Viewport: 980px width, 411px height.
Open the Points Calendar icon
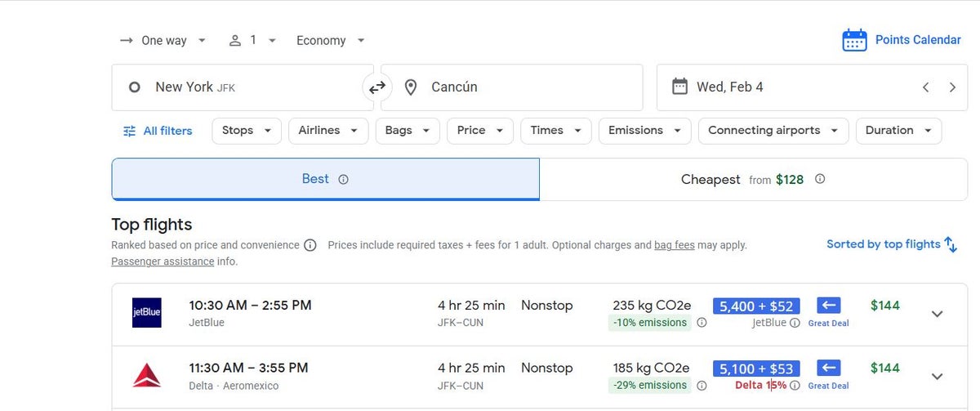[854, 40]
